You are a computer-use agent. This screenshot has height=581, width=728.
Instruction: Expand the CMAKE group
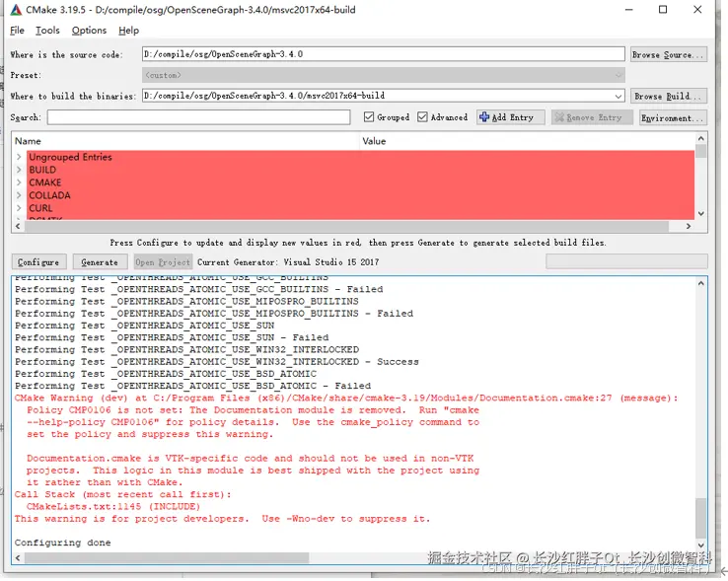pyautogui.click(x=19, y=182)
